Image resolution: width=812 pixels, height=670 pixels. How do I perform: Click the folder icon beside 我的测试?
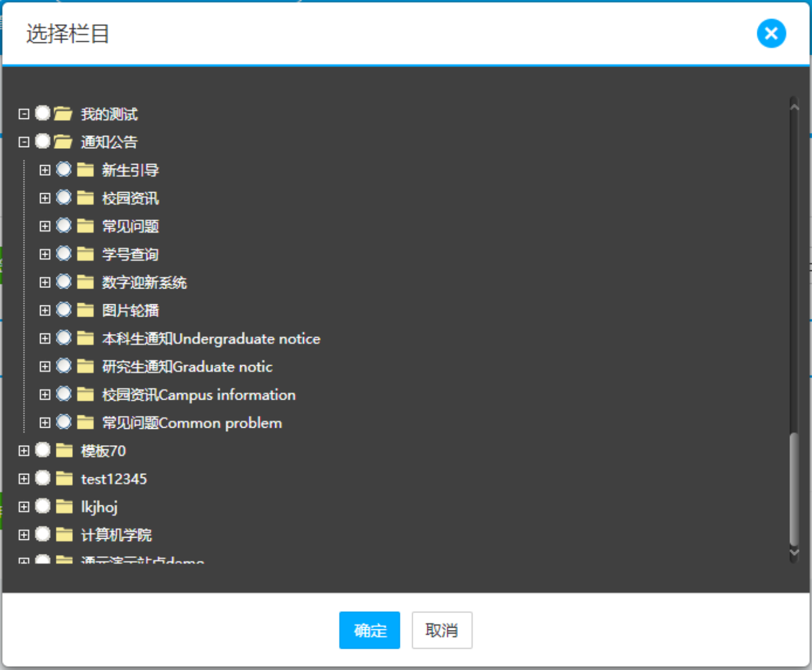point(63,114)
